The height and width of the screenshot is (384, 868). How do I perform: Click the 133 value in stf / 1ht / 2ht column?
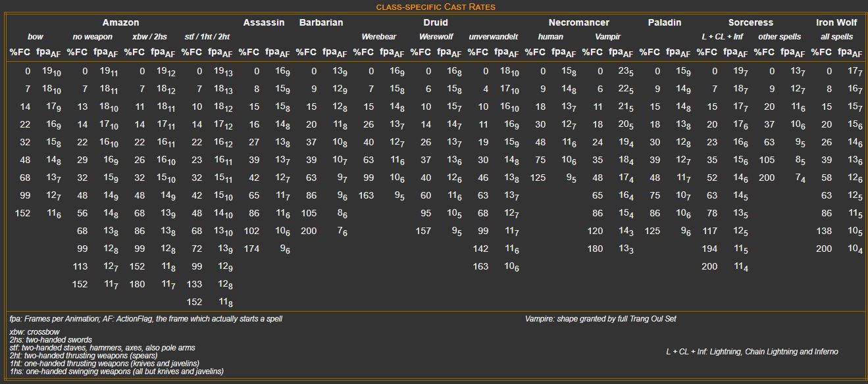click(195, 284)
